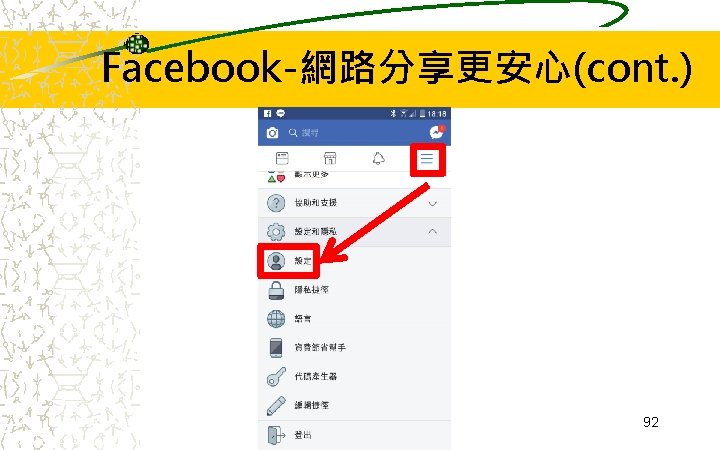Open the camera icon in Facebook header
720x450 pixels.
tap(272, 133)
